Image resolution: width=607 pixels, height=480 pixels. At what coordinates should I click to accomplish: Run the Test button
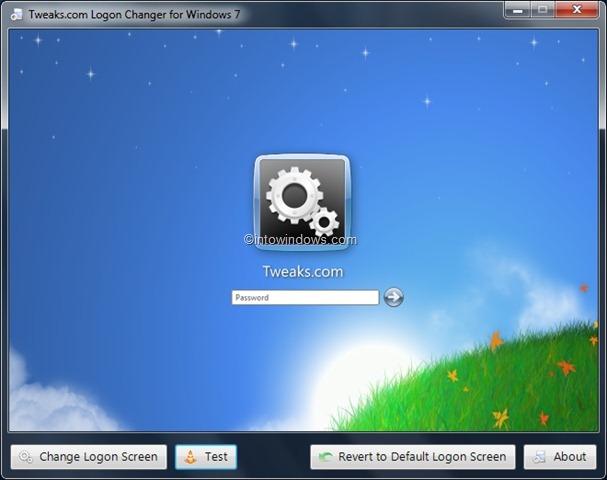click(x=206, y=457)
